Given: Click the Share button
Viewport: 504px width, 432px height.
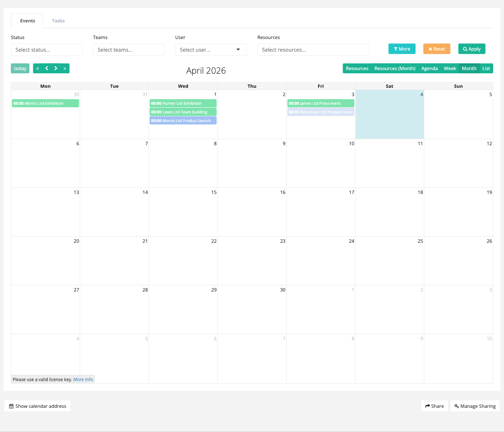Looking at the screenshot, I should point(434,406).
